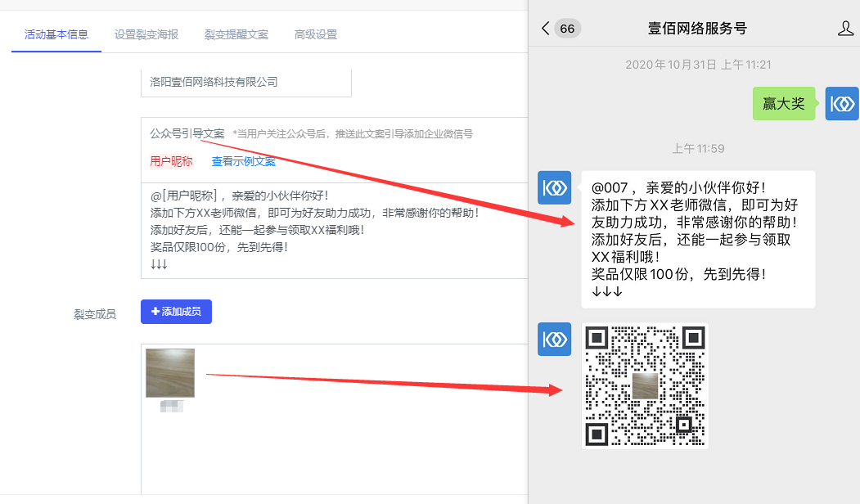Open the 查看示例文案 link

244,161
